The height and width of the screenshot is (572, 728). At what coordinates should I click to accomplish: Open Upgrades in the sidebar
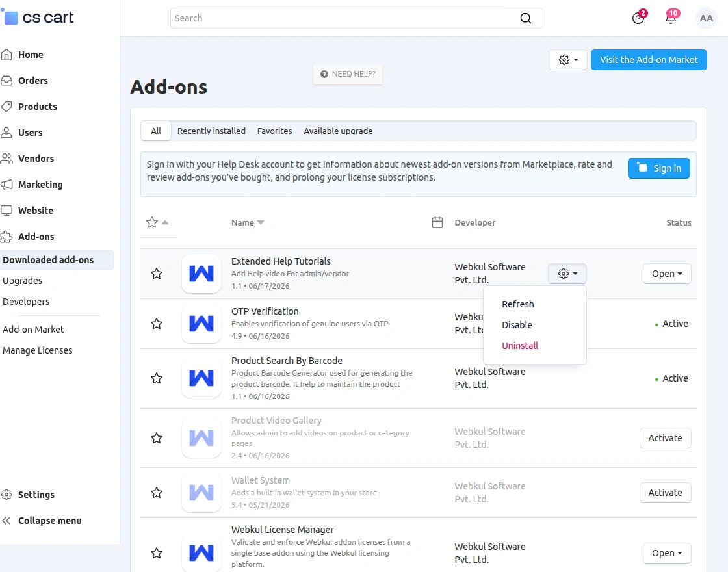tap(22, 281)
